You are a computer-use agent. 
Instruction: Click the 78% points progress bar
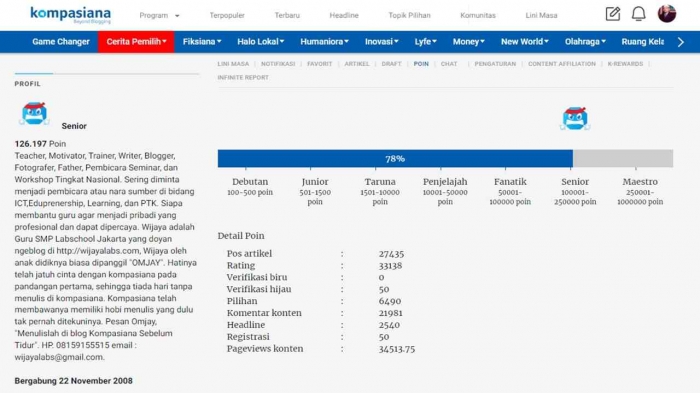point(445,159)
